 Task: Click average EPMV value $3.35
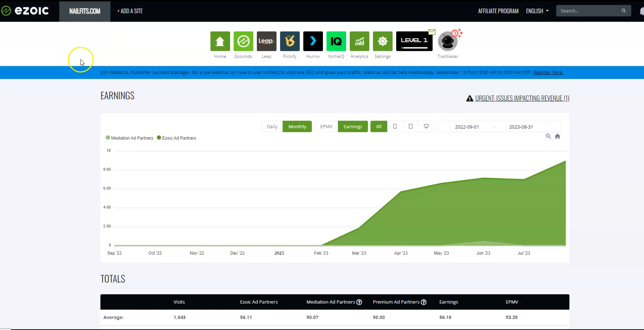511,317
